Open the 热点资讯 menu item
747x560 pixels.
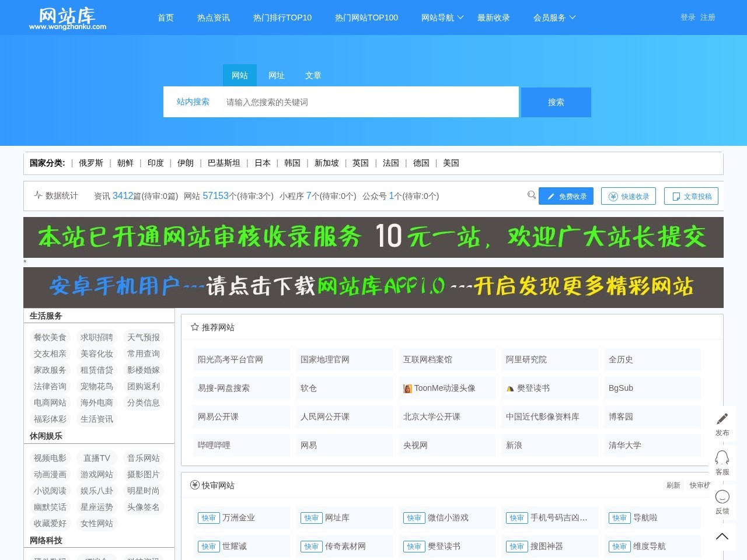coord(213,17)
